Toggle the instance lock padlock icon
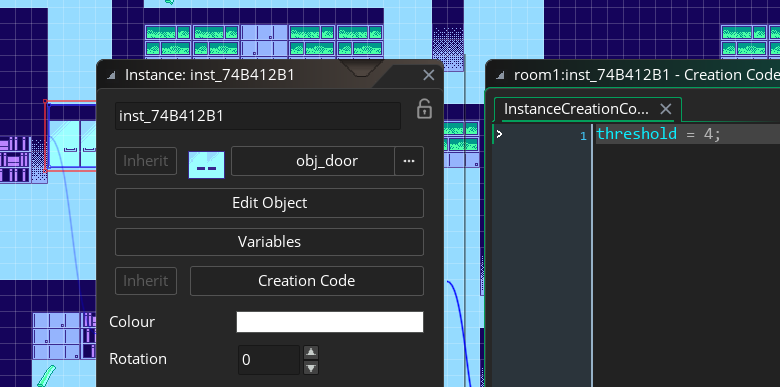780x387 pixels. [x=424, y=109]
